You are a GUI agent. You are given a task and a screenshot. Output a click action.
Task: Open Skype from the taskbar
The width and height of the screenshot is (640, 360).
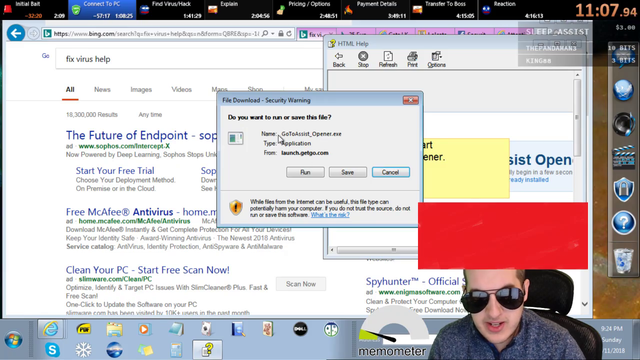point(52,350)
